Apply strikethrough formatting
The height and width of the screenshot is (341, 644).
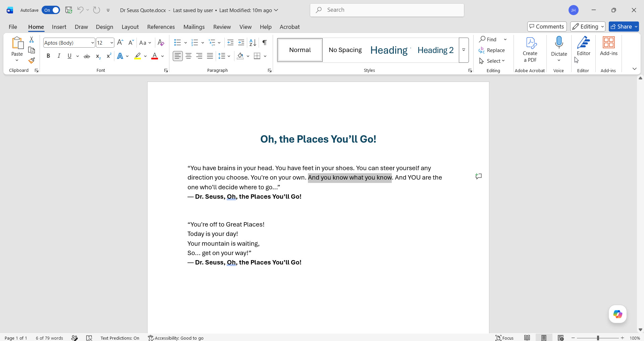87,56
